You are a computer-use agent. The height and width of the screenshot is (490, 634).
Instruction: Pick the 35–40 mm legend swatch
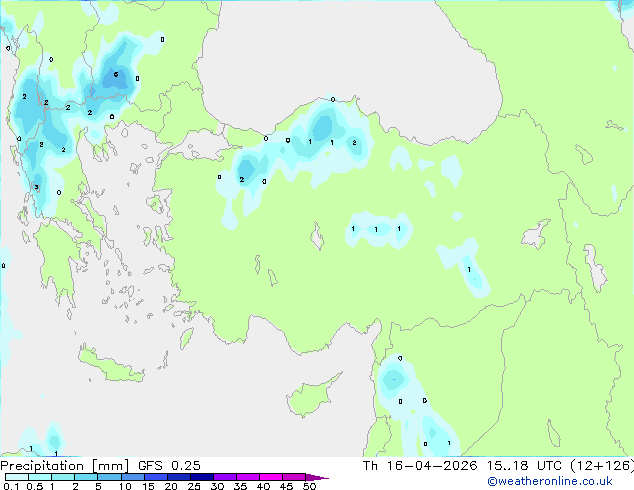tap(247, 477)
